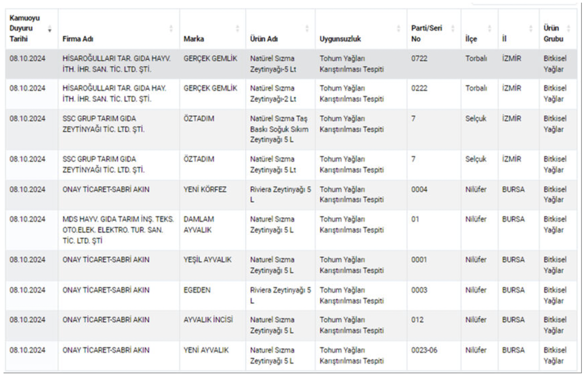Image resolution: width=588 pixels, height=379 pixels.
Task: Click ONAY TİCARET-SABRİ AKIN in YENİ AYVALIK row
Action: tap(106, 350)
